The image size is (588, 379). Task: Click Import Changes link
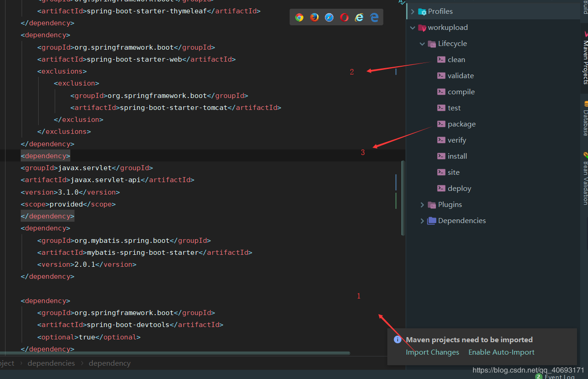[x=432, y=352]
